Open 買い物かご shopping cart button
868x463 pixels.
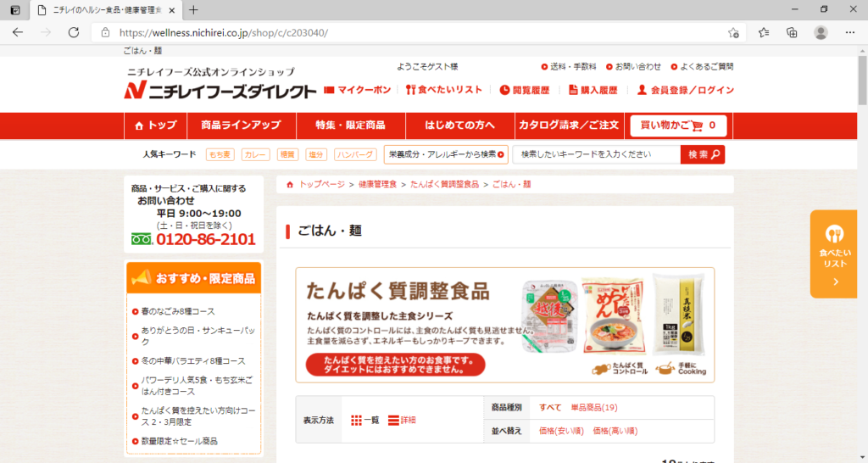point(678,126)
